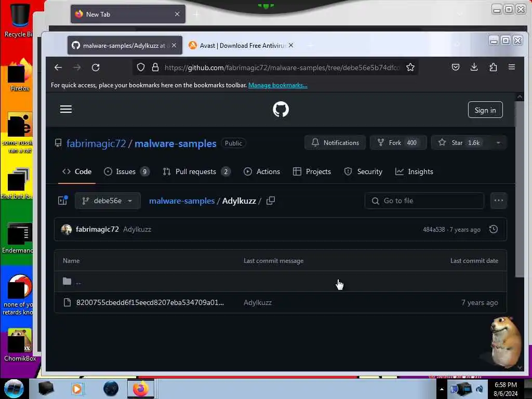Open the Code repository tab
The width and height of the screenshot is (532, 399).
click(77, 171)
